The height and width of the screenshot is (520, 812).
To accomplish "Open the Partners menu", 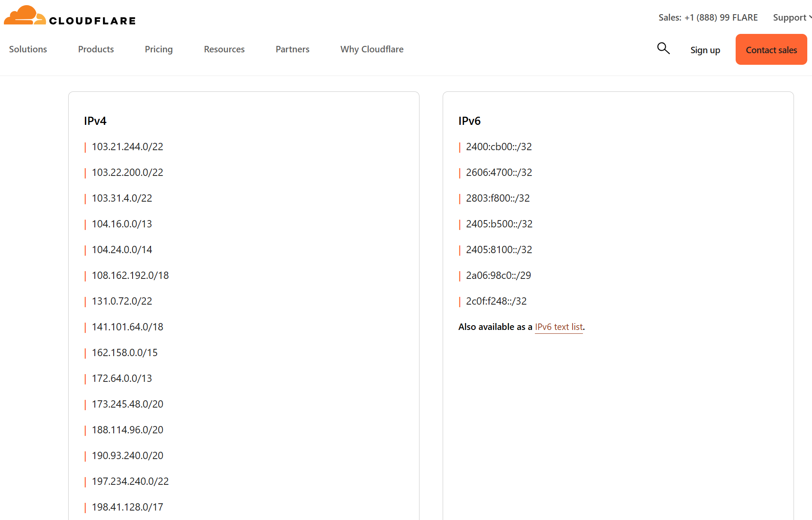I will [x=292, y=49].
